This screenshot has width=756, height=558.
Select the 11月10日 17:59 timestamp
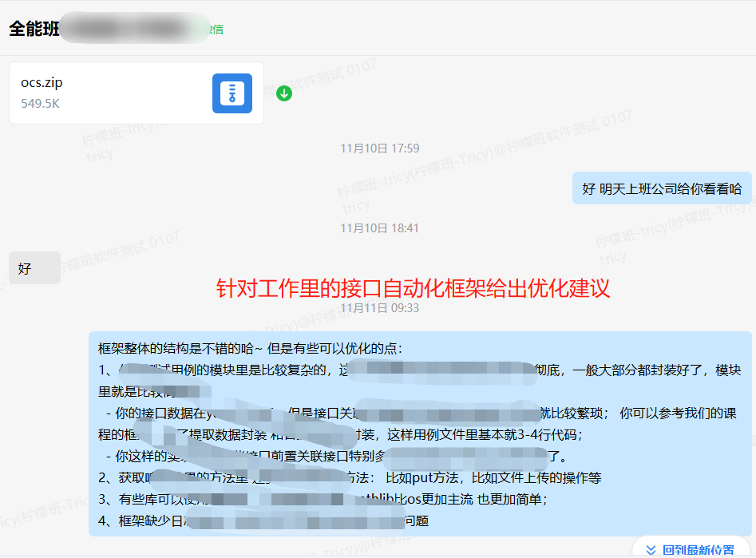coord(379,148)
